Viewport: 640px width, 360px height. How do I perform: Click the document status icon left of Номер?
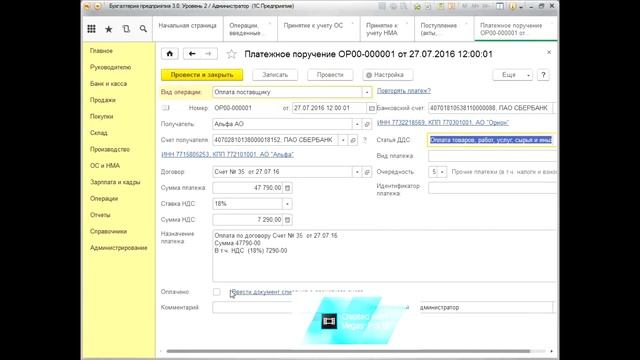(165, 108)
